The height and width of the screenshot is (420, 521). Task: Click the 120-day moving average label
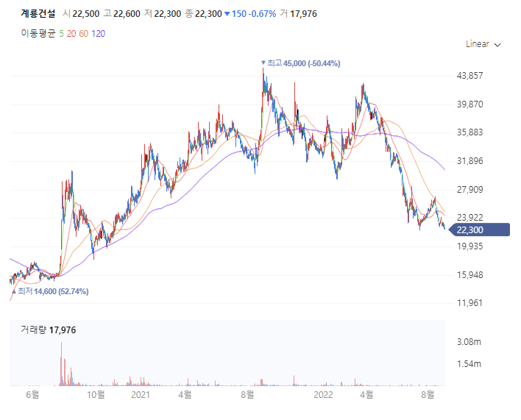pos(99,34)
